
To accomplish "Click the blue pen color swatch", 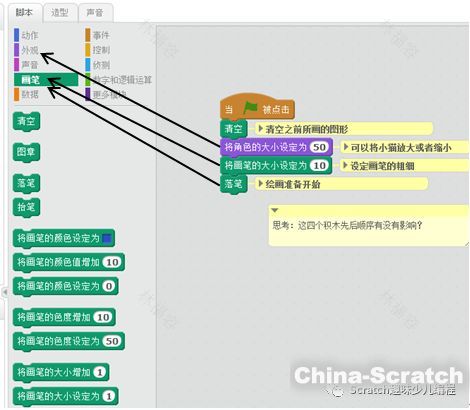I will 107,239.
